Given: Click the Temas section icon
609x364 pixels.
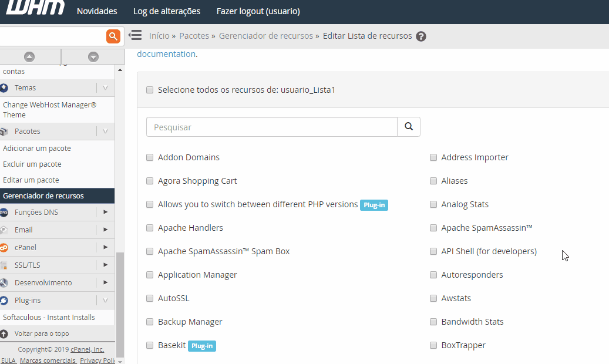Looking at the screenshot, I should (x=4, y=88).
